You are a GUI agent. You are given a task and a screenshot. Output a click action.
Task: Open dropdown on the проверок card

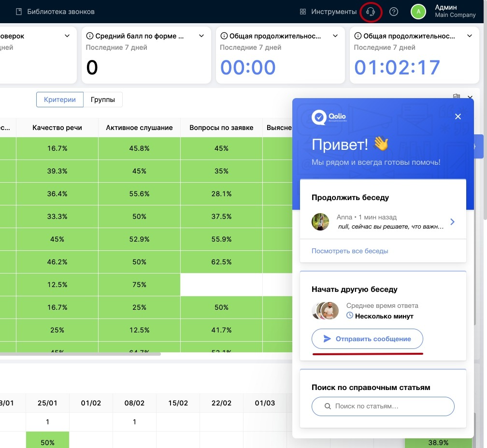pos(67,36)
